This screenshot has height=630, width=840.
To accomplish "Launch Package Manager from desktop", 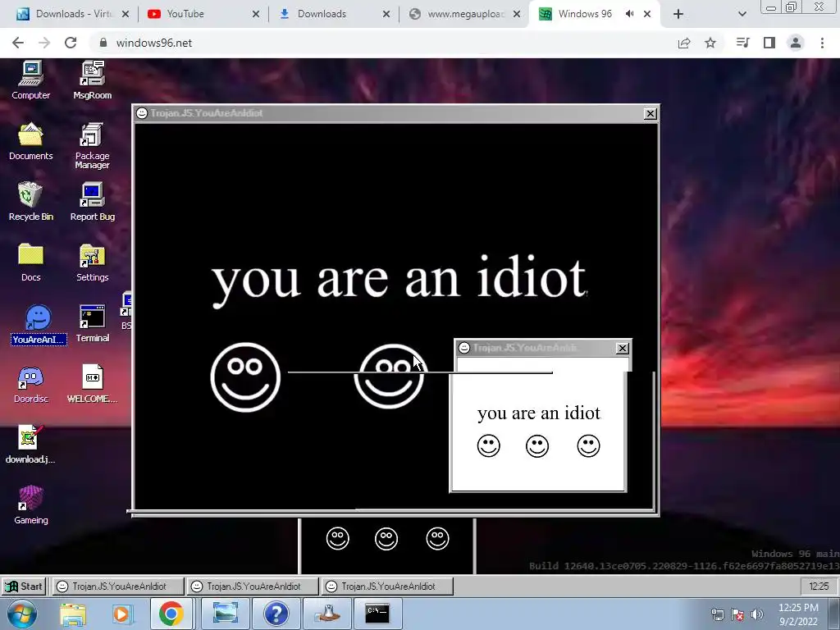I will pos(92,146).
